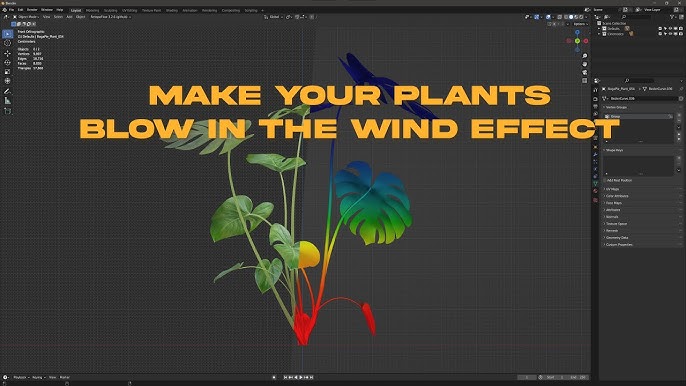Hide the Defaults collection via eye icon

[x=670, y=28]
